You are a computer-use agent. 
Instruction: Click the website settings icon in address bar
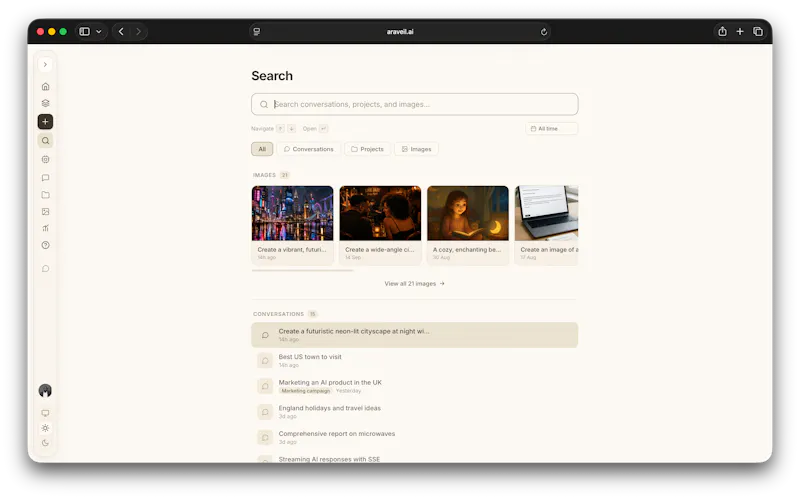[x=257, y=32]
